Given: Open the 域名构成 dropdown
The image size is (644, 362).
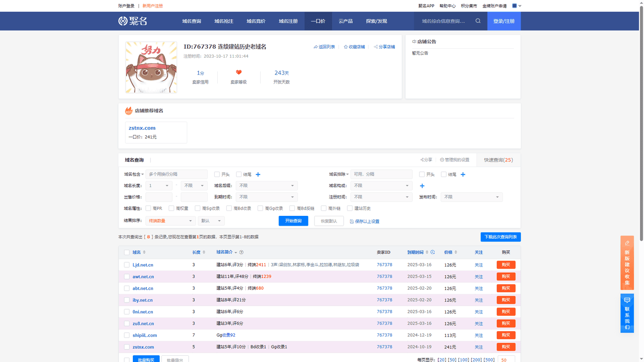Looking at the screenshot, I should pos(381,186).
